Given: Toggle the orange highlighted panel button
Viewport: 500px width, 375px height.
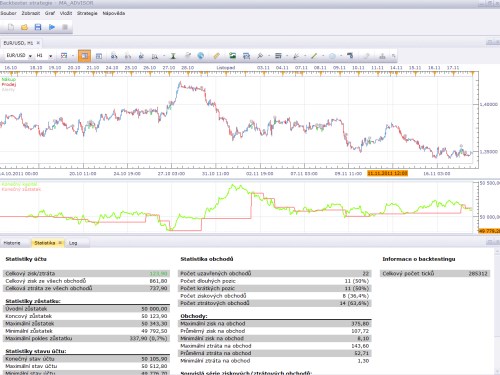Looking at the screenshot, I should tap(84, 56).
